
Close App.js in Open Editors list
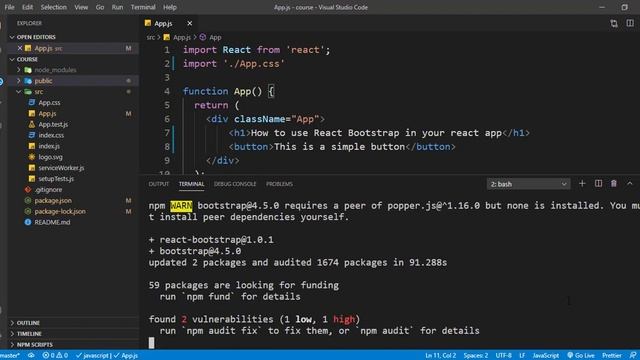pyautogui.click(x=20, y=48)
